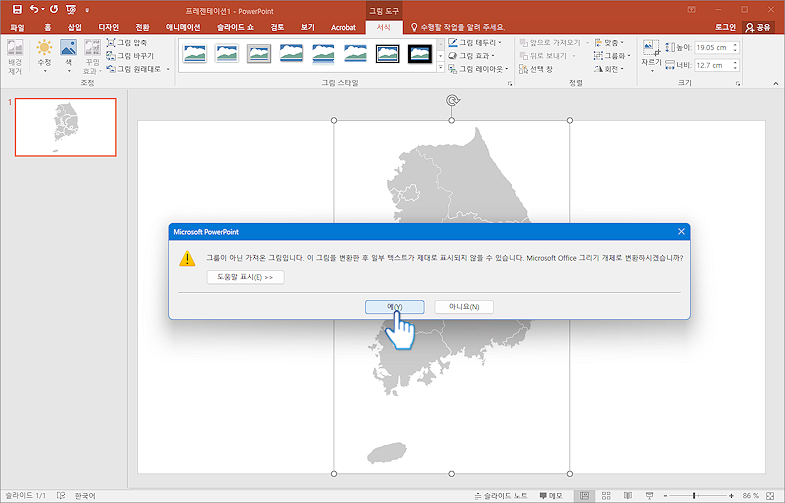Click 도움말 표시(E) >> button
Image resolution: width=785 pixels, height=503 pixels.
245,277
